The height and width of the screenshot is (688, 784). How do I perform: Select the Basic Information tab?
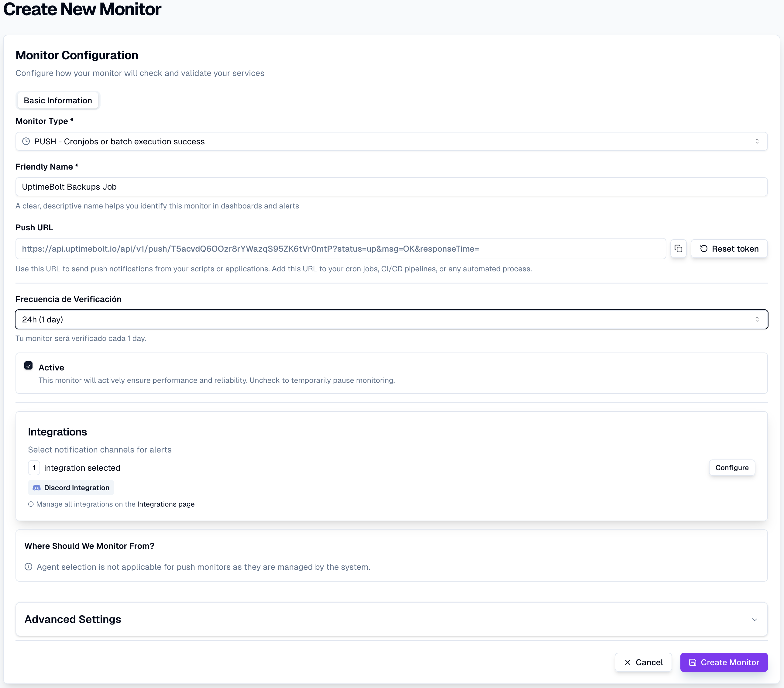58,101
